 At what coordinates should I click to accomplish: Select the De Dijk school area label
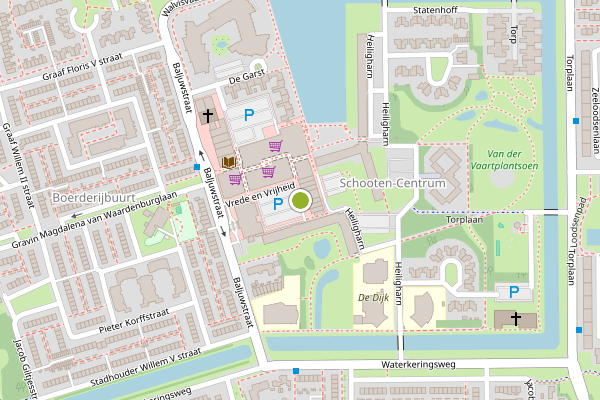pos(373,297)
